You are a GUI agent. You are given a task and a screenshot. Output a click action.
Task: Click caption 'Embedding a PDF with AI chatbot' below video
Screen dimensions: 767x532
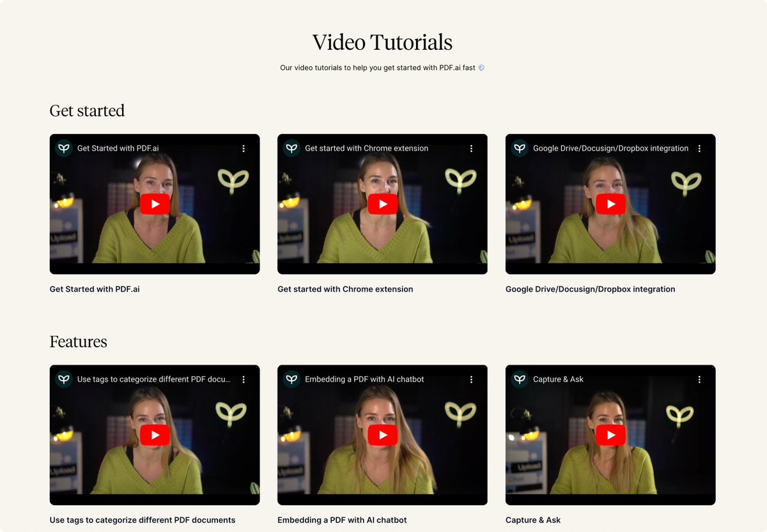click(342, 521)
